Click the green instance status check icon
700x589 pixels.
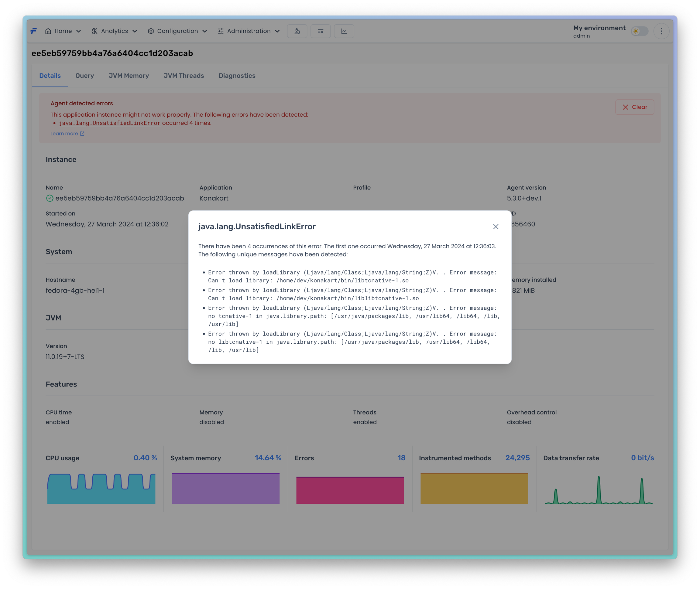[x=50, y=198]
